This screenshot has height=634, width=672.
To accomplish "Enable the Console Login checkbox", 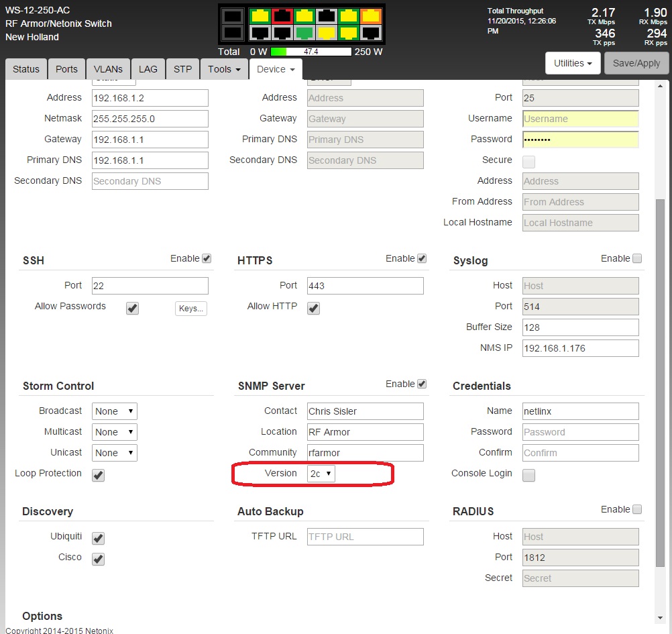I will point(528,475).
